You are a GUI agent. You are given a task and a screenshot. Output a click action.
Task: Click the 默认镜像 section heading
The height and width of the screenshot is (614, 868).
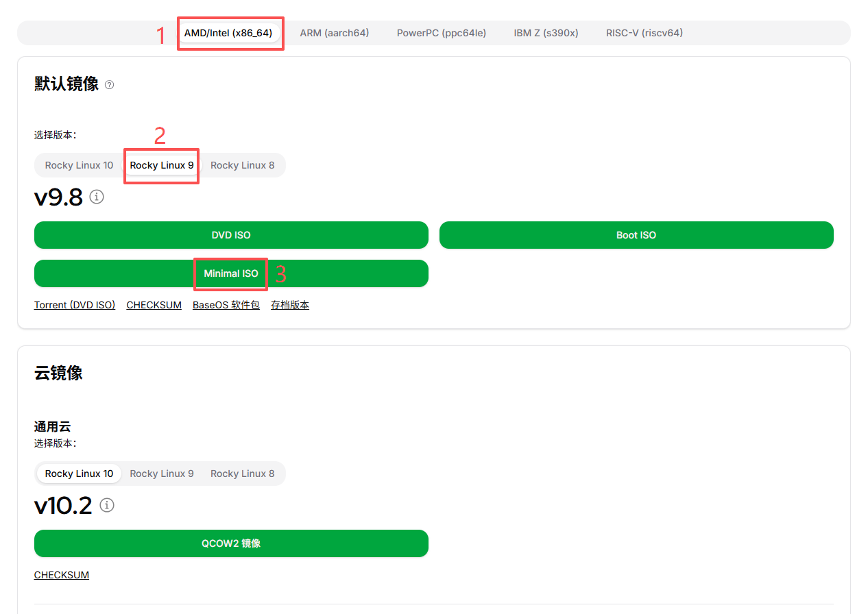pos(67,84)
